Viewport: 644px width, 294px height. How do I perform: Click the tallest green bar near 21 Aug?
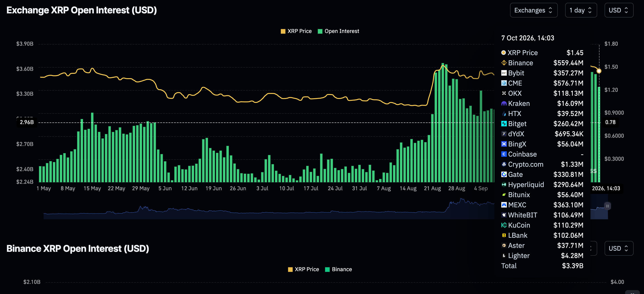[x=442, y=122]
